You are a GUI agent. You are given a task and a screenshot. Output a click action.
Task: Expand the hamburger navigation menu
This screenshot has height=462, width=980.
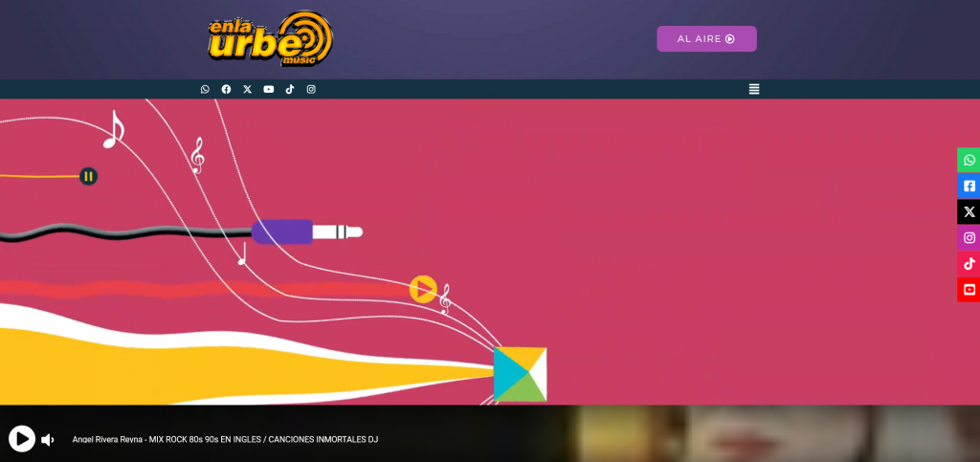pyautogui.click(x=754, y=89)
